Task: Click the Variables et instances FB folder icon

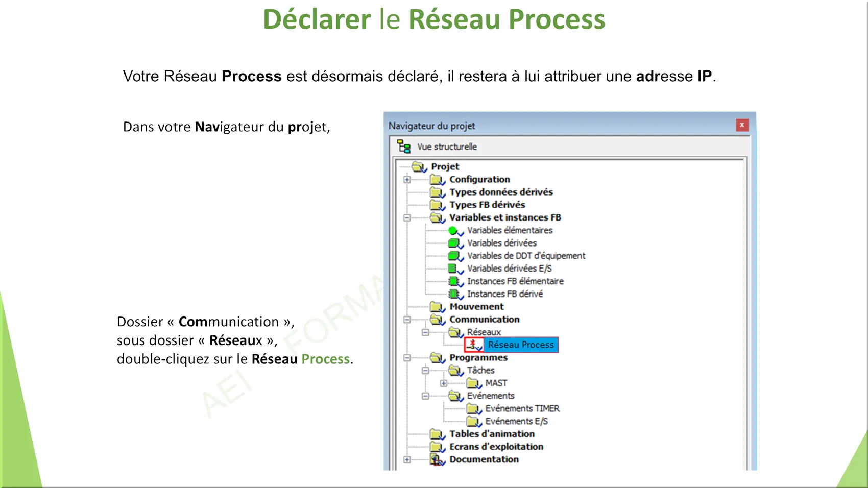Action: [x=438, y=217]
